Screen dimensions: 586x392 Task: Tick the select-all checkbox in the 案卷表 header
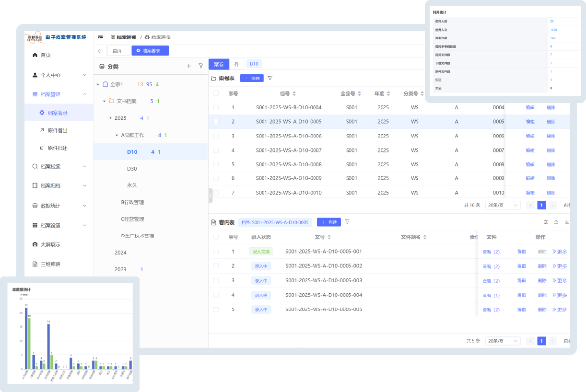[x=216, y=93]
